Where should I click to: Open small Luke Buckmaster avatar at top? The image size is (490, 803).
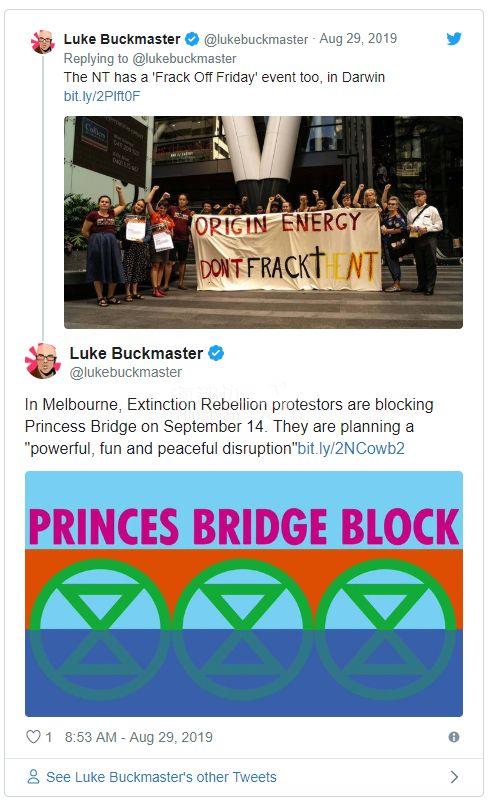point(42,42)
